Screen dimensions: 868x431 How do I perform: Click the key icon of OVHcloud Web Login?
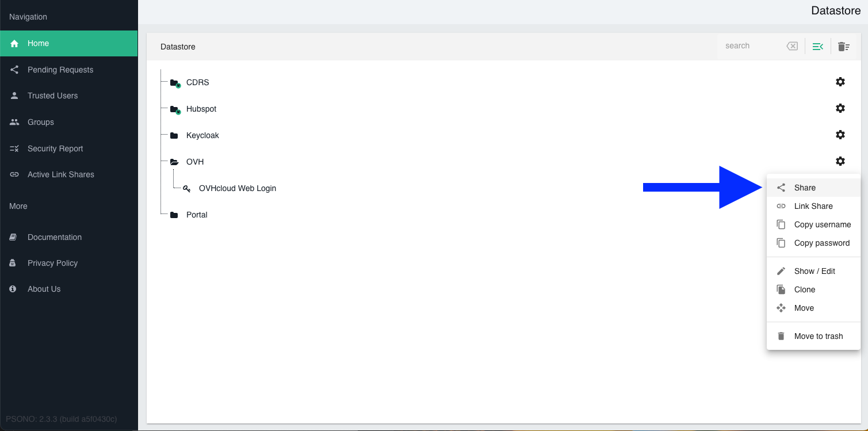(x=187, y=188)
